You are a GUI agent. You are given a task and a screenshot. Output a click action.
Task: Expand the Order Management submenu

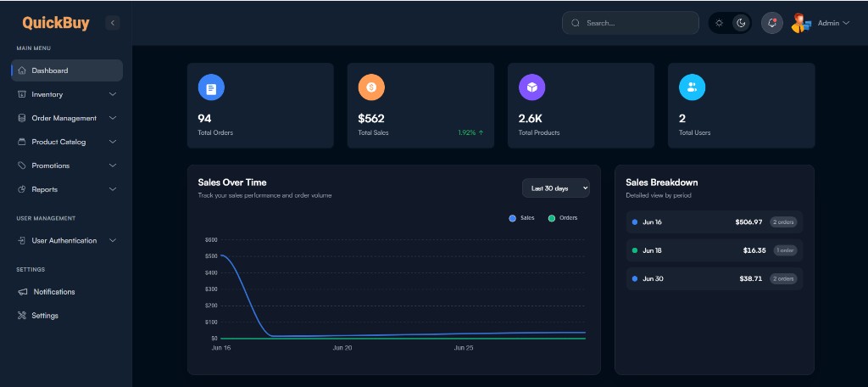point(67,118)
